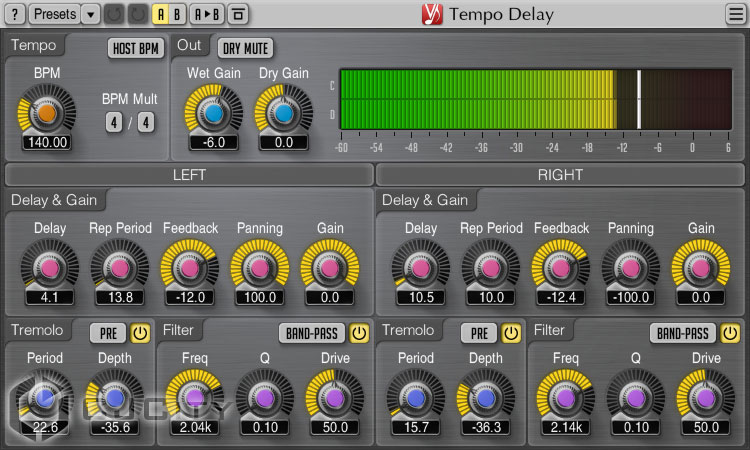
Task: Select the RIGHT channel header
Action: click(x=560, y=175)
